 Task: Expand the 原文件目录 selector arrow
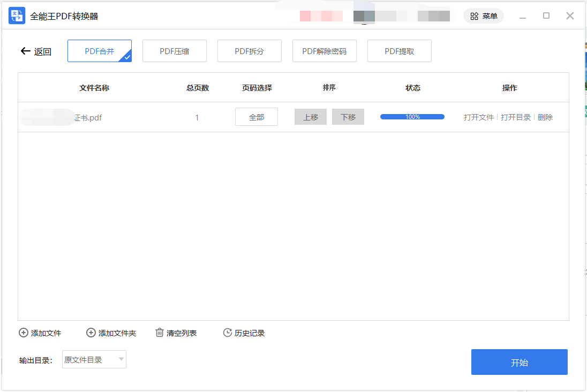point(121,359)
